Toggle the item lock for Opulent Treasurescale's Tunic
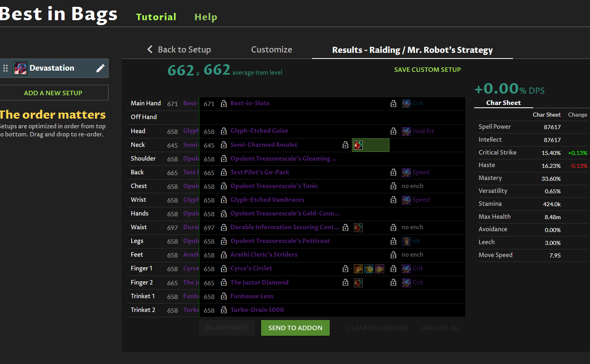Viewport: 590px width, 364px height. pos(224,186)
